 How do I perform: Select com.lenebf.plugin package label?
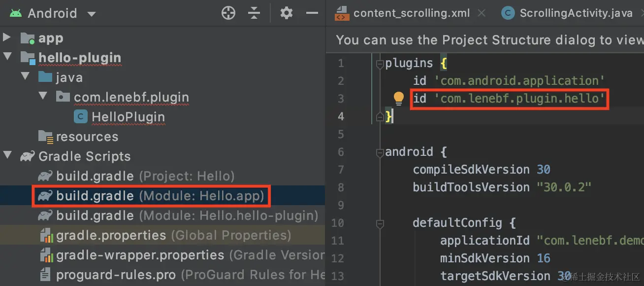click(x=131, y=97)
